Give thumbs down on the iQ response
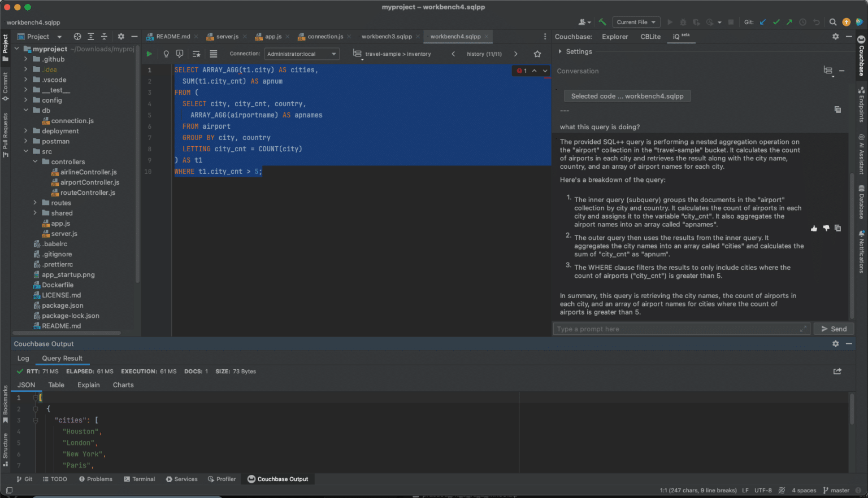Screen dimensions: 868x498 pyautogui.click(x=826, y=228)
